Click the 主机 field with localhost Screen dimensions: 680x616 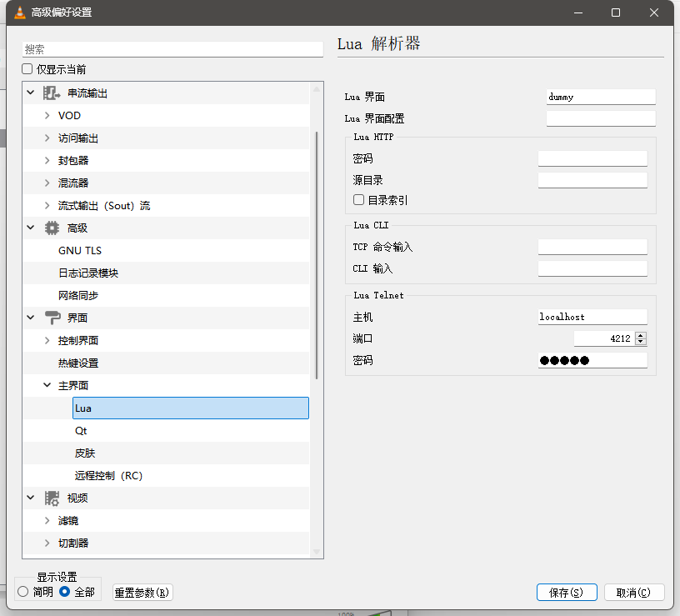(592, 317)
